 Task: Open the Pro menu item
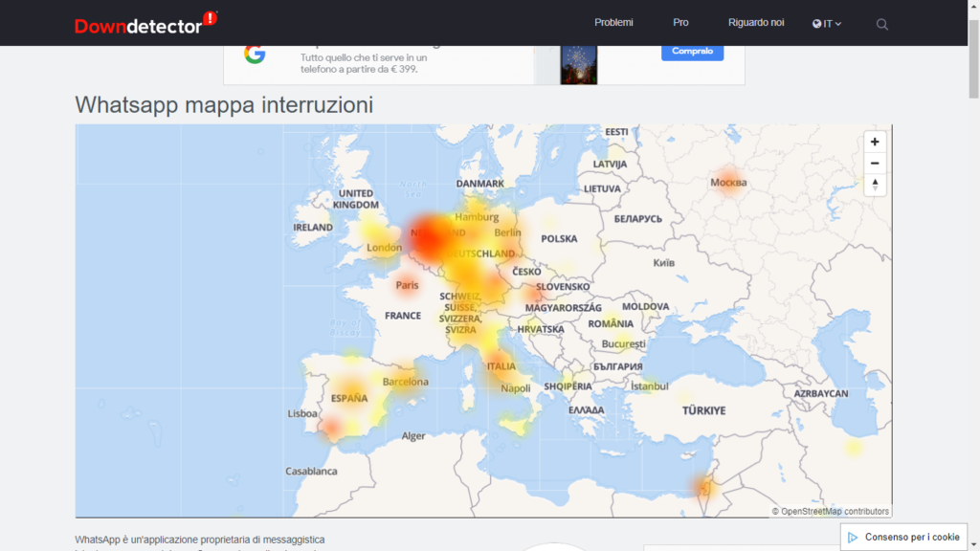tap(680, 23)
